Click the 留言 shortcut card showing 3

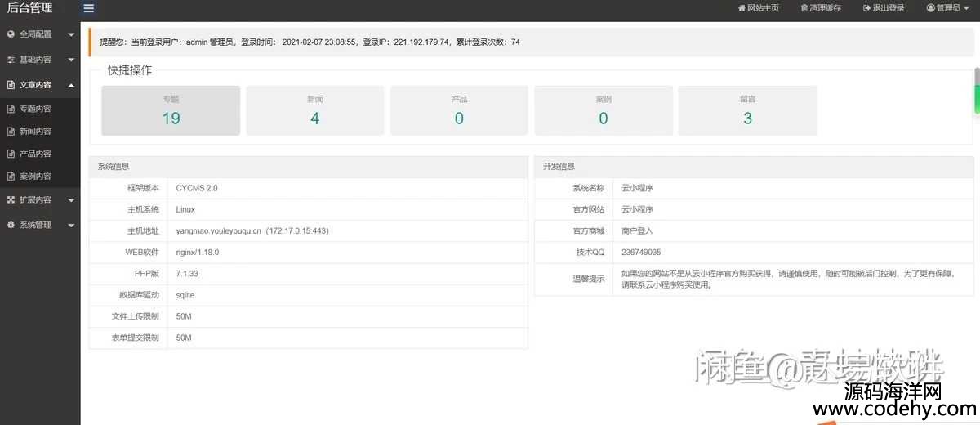click(747, 110)
